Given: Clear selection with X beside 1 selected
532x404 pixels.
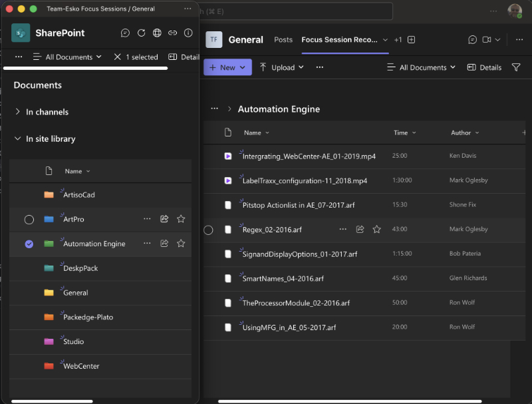Looking at the screenshot, I should [x=118, y=57].
